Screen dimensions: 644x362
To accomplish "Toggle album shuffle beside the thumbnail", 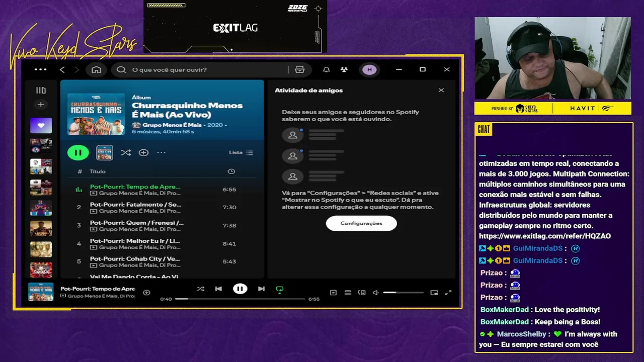I will (x=126, y=152).
